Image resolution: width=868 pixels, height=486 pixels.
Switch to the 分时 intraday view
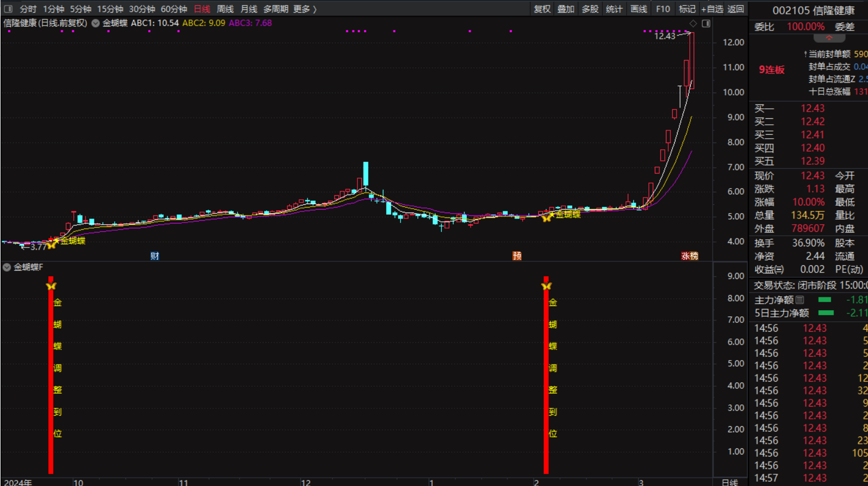(x=28, y=9)
